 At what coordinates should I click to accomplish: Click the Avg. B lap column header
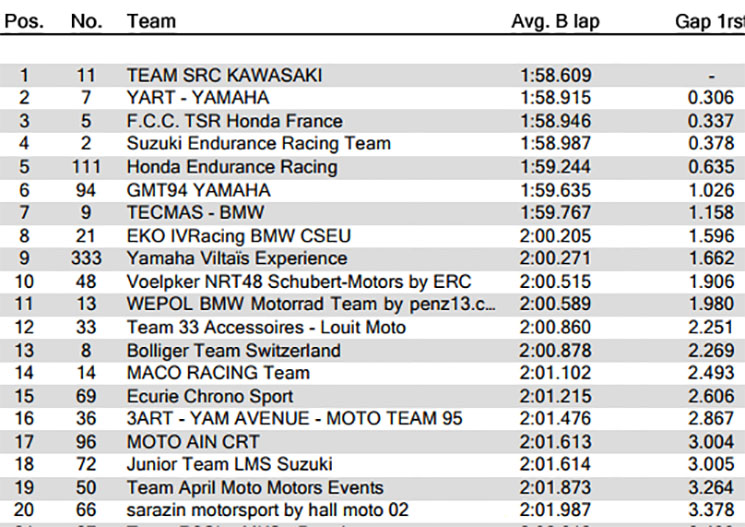555,22
